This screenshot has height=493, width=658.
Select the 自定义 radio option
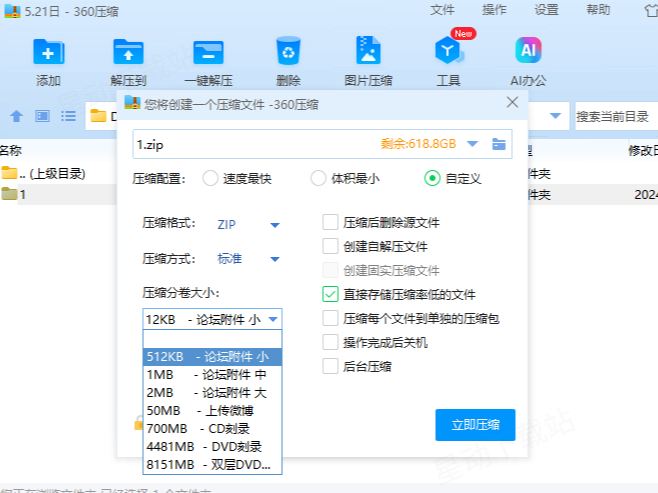coord(432,178)
